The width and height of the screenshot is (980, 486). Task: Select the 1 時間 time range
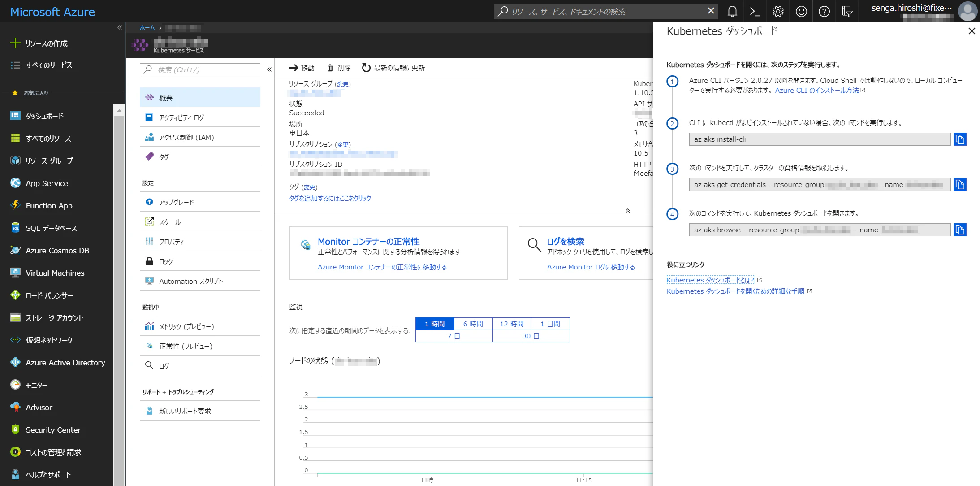pos(435,324)
